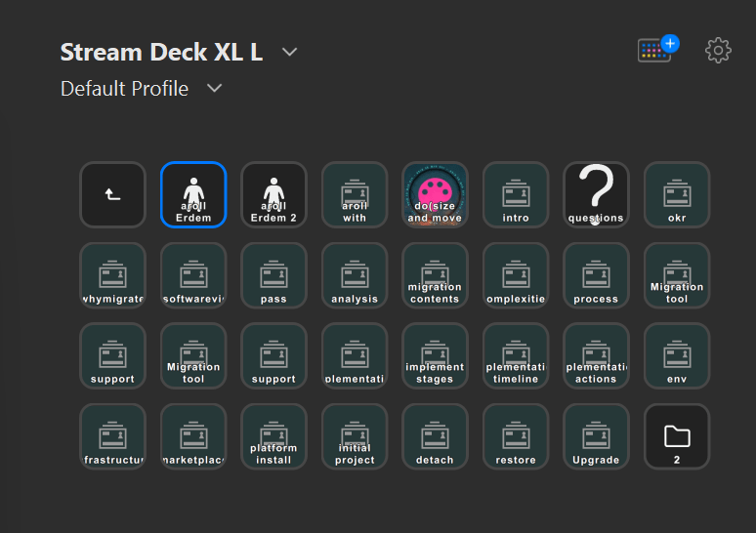Select the restore key
The width and height of the screenshot is (756, 533).
pyautogui.click(x=516, y=436)
